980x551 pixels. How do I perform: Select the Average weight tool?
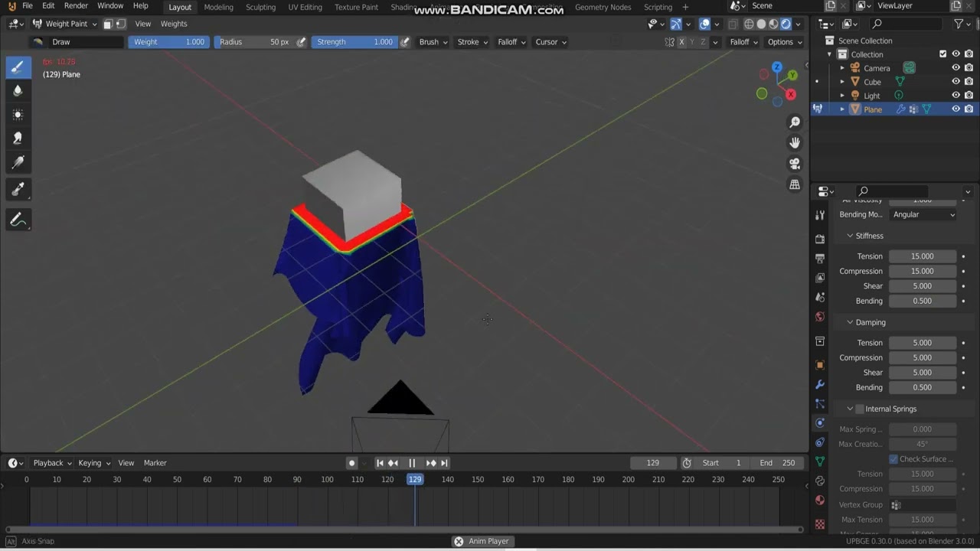click(18, 114)
